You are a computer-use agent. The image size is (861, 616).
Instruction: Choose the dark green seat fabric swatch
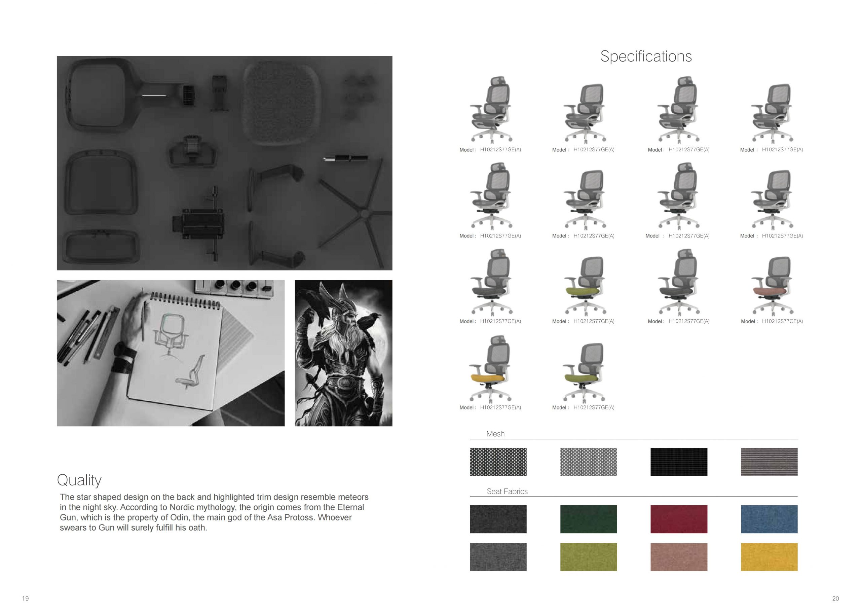pos(589,519)
